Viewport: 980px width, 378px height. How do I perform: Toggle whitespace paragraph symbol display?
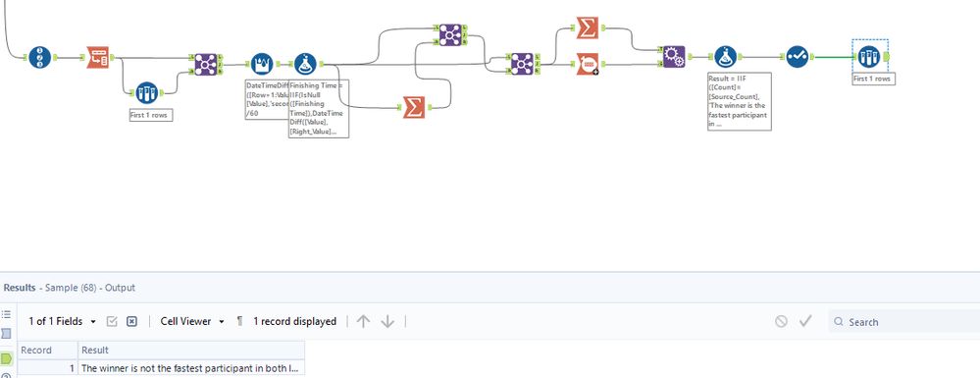[239, 321]
